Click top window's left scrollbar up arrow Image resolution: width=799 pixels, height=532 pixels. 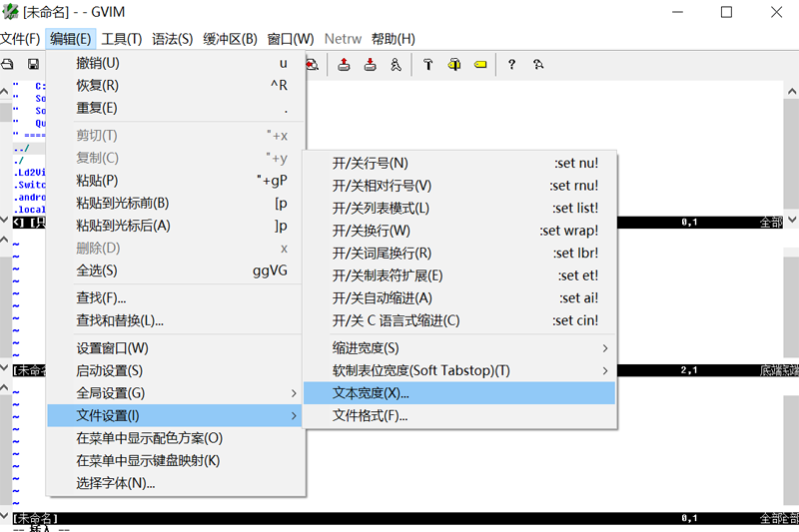click(x=5, y=92)
